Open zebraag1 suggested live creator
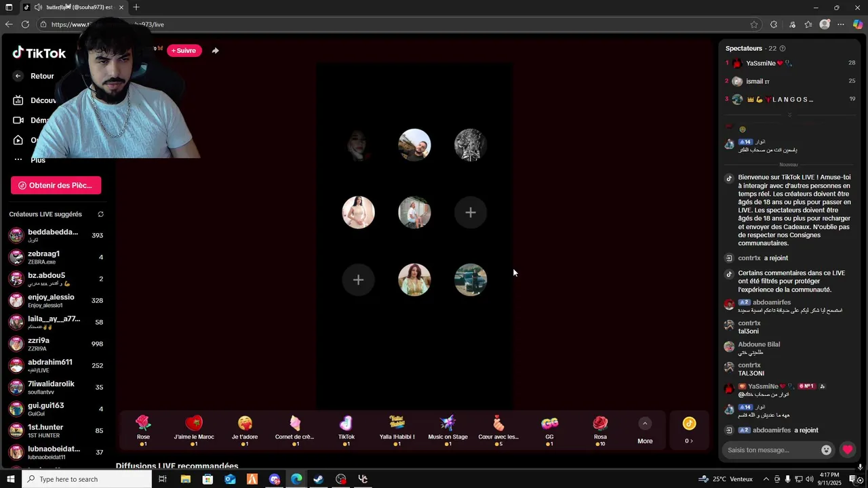The image size is (868, 488). pyautogui.click(x=57, y=257)
